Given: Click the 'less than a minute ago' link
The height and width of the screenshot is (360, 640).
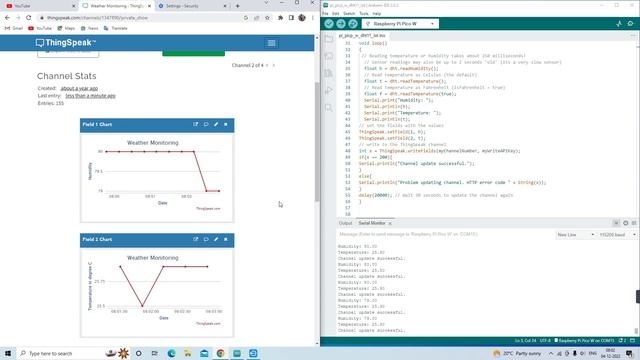Looking at the screenshot, I should (90, 96).
